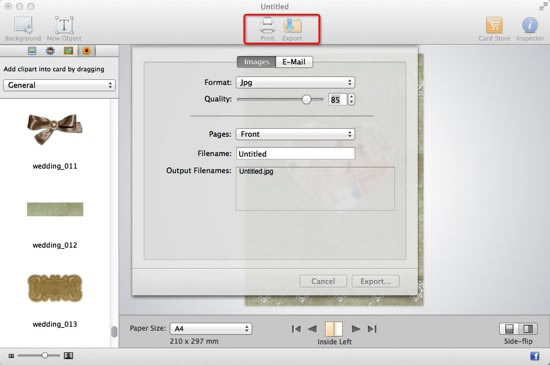Image resolution: width=550 pixels, height=365 pixels.
Task: Open the Paper Size dropdown showing A4
Action: [x=211, y=329]
